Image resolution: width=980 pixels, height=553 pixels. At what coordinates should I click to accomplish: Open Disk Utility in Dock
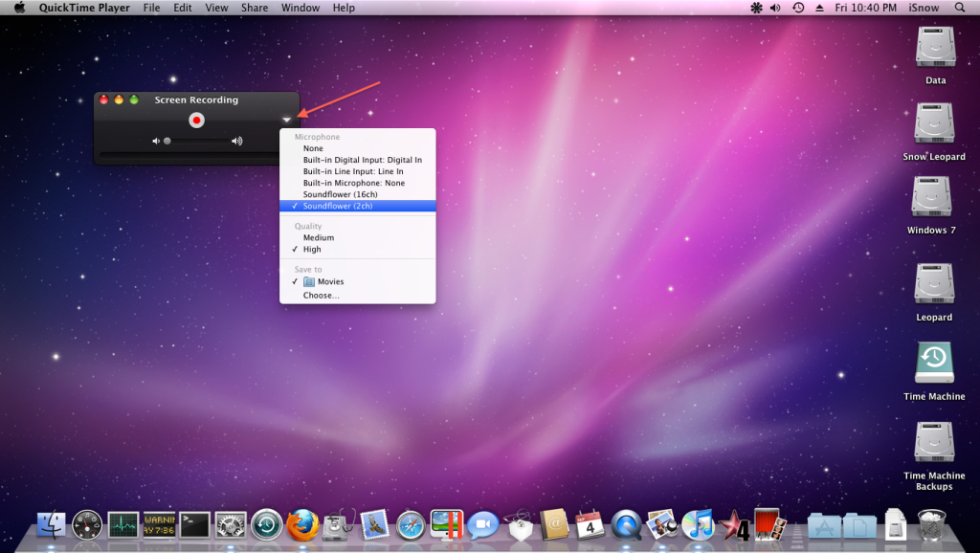pyautogui.click(x=339, y=525)
